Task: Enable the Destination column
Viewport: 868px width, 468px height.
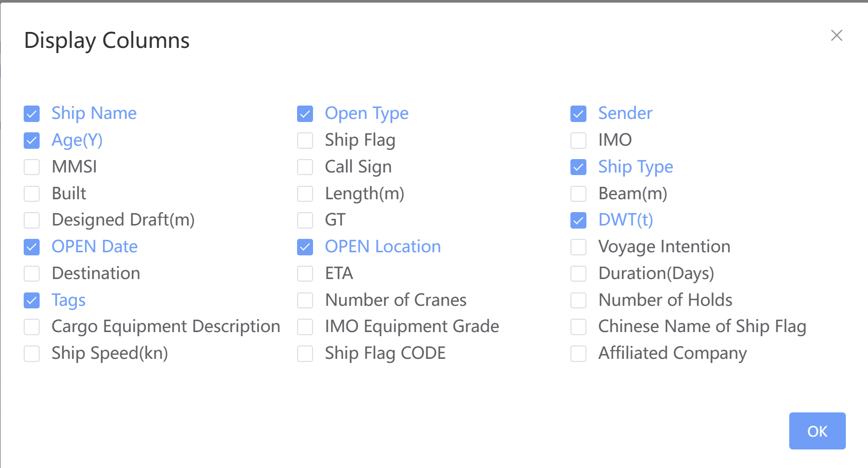Action: click(32, 274)
